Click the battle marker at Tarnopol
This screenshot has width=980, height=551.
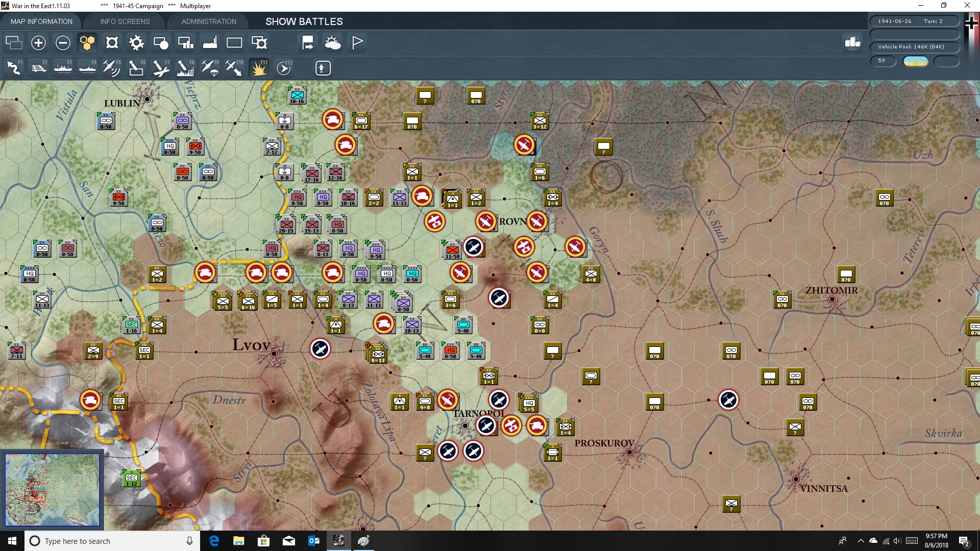coord(486,425)
